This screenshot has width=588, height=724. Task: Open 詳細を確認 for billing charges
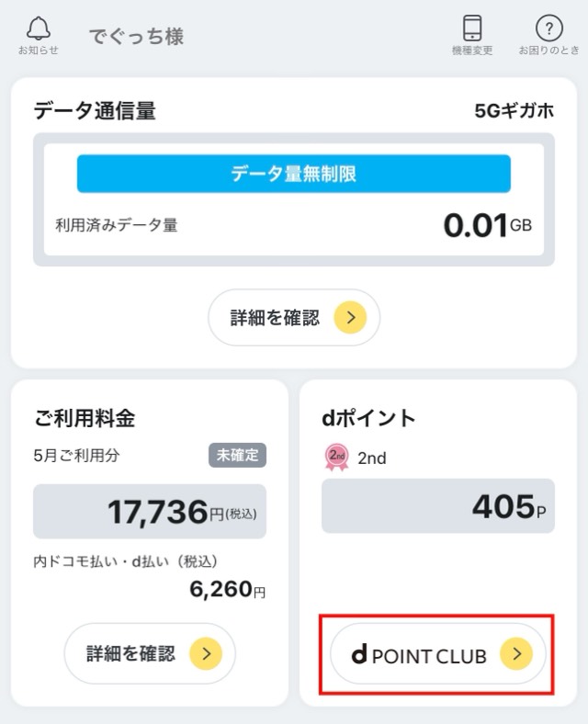150,653
